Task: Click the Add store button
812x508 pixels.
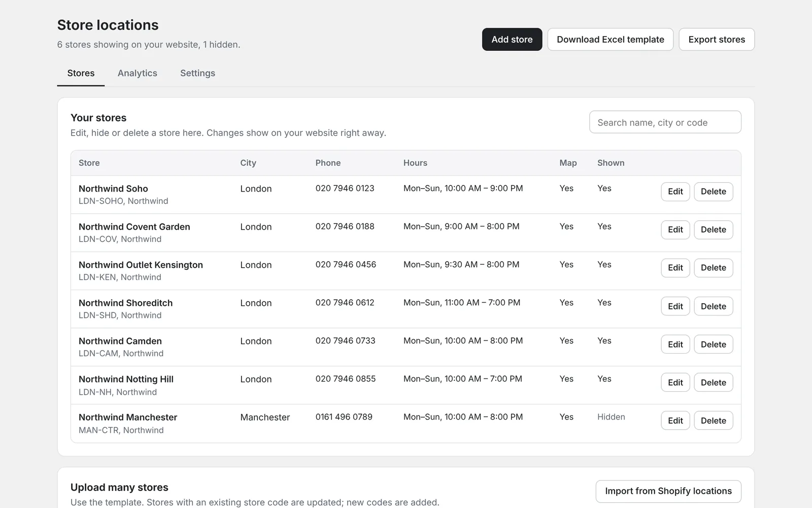Action: pyautogui.click(x=512, y=40)
